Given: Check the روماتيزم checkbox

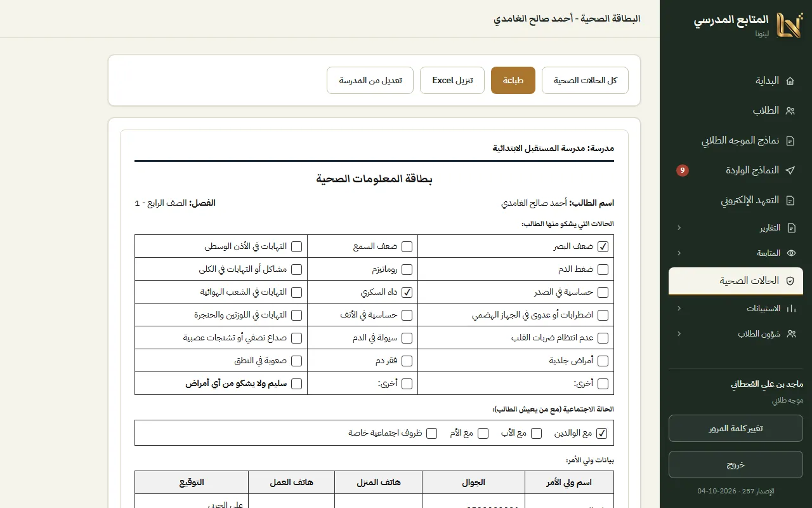Looking at the screenshot, I should [407, 269].
